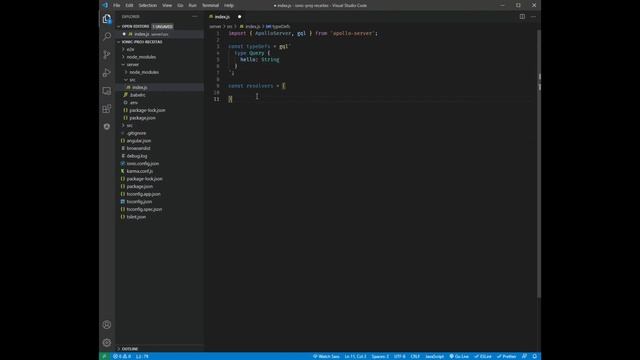Open the Run and Debug view
640x360 pixels.
tap(107, 73)
